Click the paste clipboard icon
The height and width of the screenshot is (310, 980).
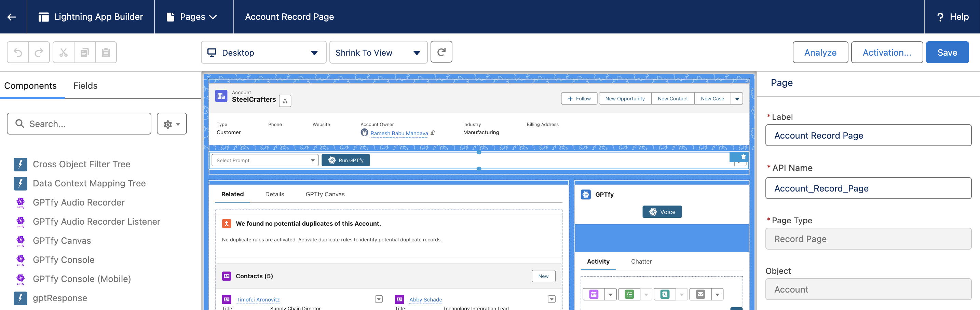(106, 53)
